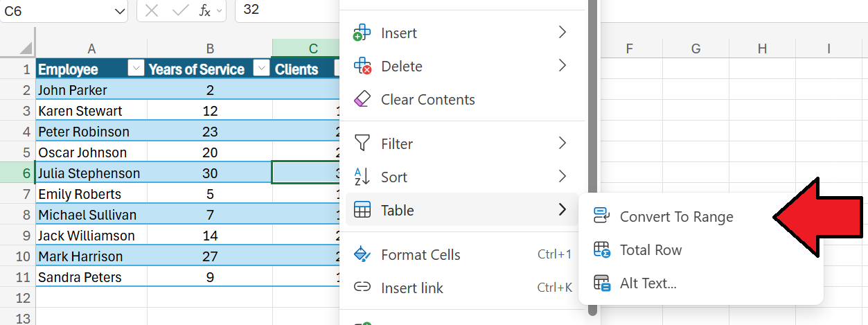Expand the Delete submenu chevron
Viewport: 868px width, 325px height.
(563, 66)
